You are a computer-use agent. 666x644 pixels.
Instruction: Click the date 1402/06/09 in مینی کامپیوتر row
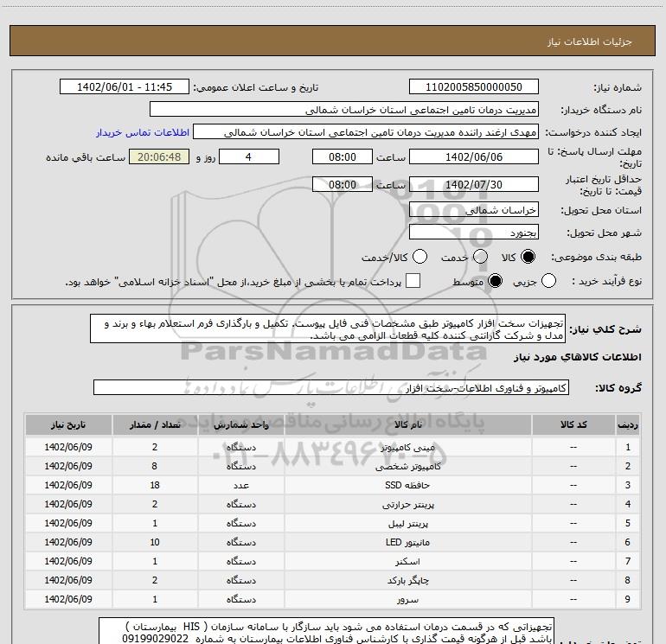point(68,447)
